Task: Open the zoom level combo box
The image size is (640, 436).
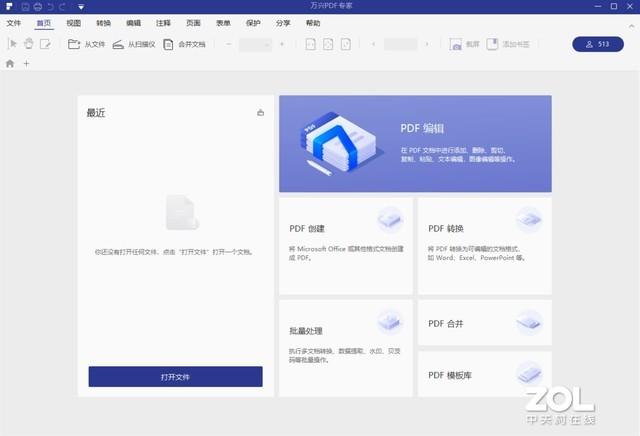Action: [256, 44]
